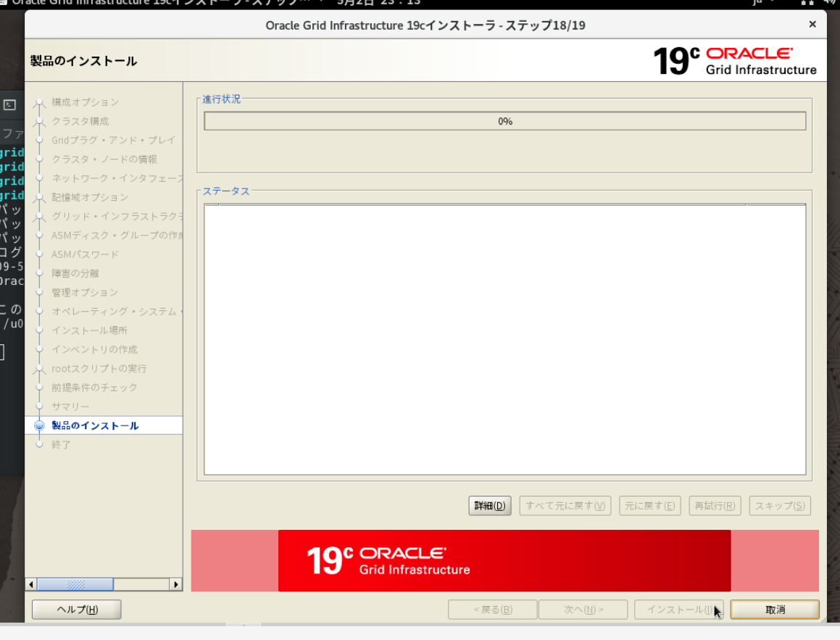Viewport: 840px width, 640px height.
Task: Click the terminal icon in background window
Action: click(9, 105)
